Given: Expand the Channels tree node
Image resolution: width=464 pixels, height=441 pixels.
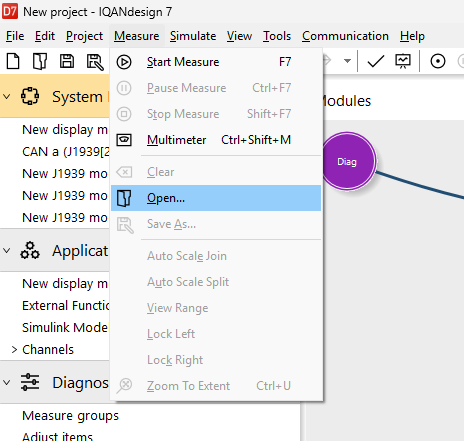Looking at the screenshot, I should click(14, 350).
